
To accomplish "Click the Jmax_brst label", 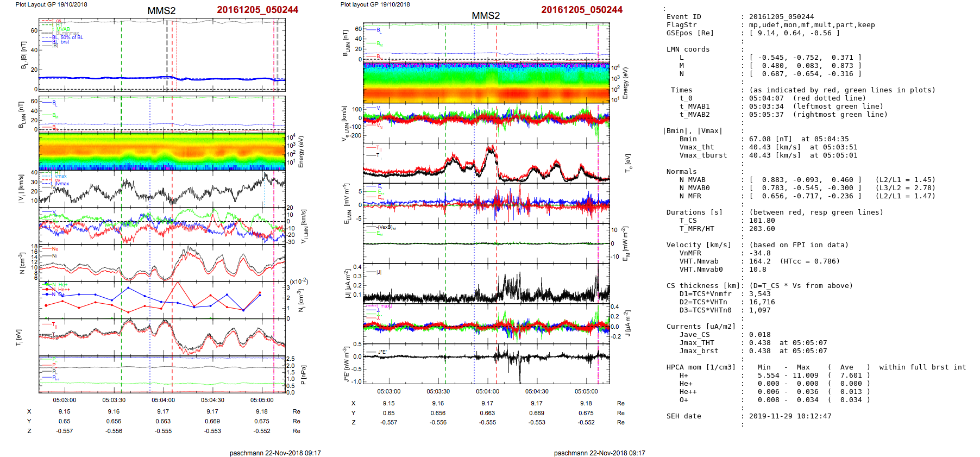I will [x=699, y=351].
